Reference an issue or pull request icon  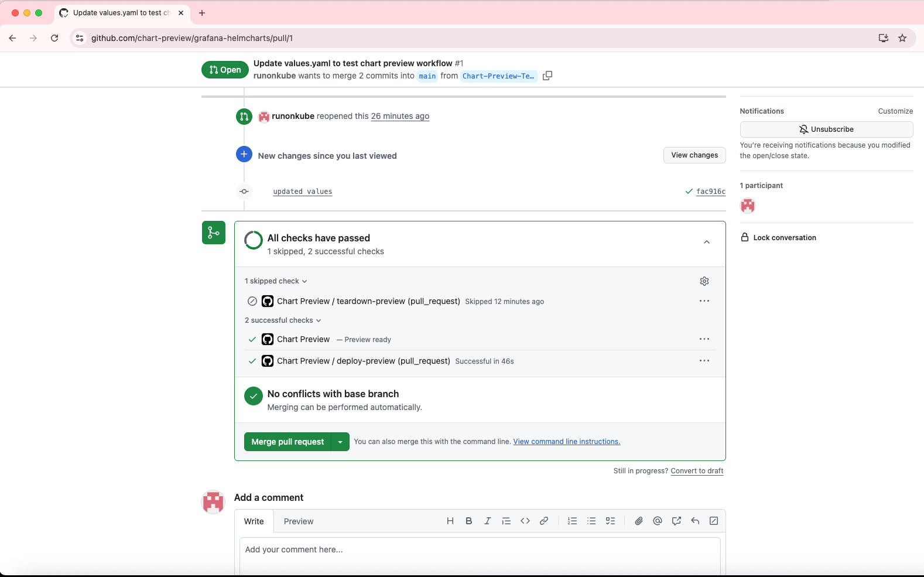click(x=676, y=521)
